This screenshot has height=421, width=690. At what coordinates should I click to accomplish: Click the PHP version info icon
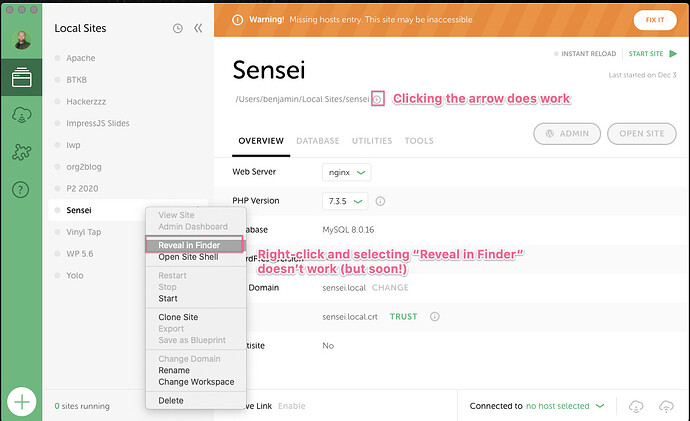point(381,201)
